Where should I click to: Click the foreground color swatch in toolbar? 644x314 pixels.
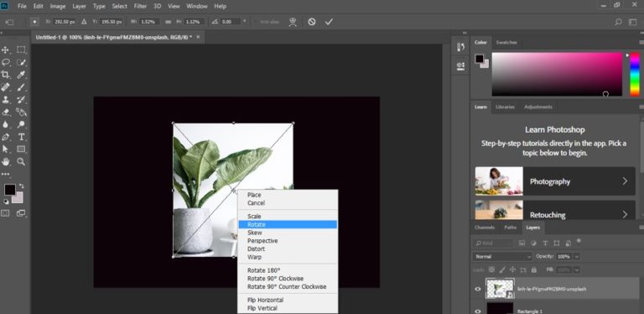pos(10,190)
